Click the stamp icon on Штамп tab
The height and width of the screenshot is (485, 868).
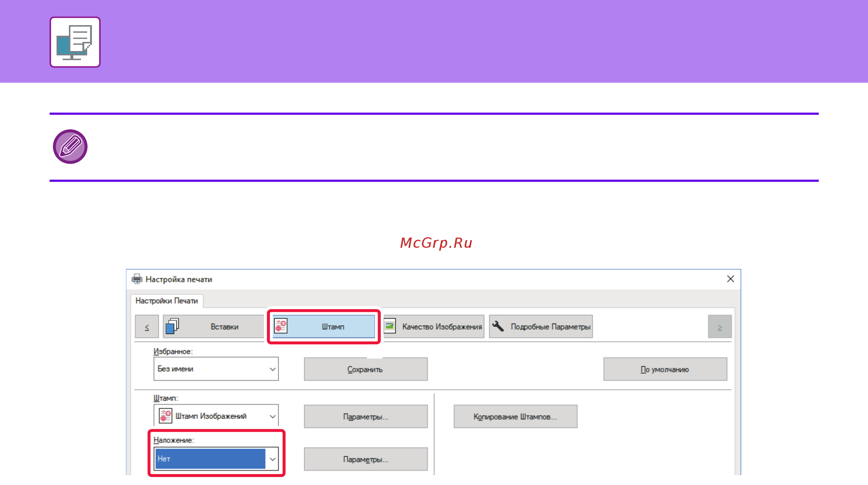pos(281,326)
